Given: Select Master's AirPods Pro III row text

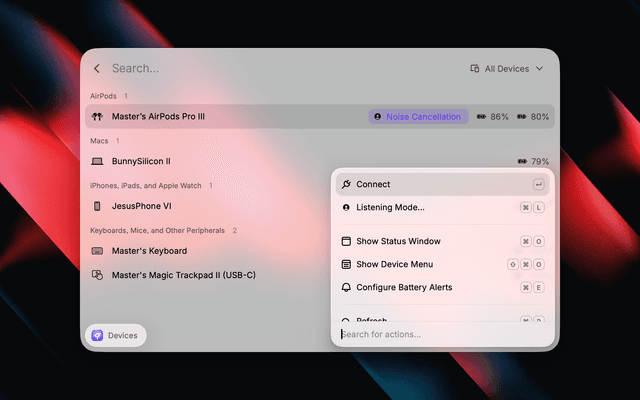Looking at the screenshot, I should tap(158, 116).
